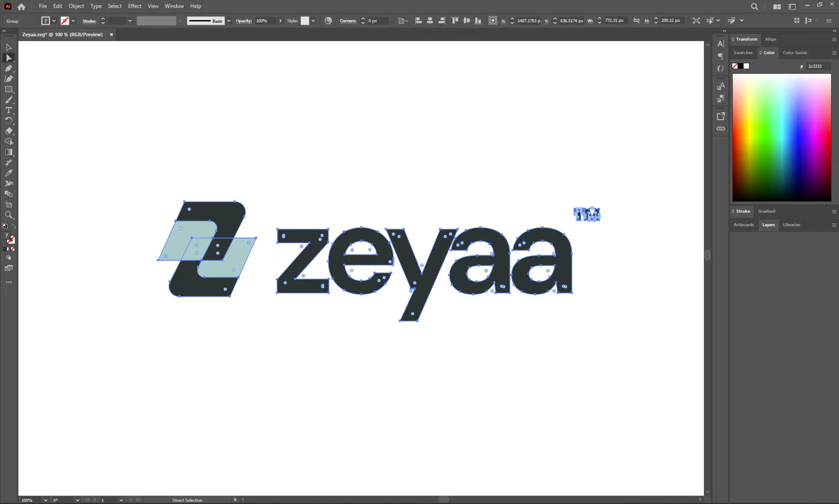Swap fill and stroke in toolbar

click(14, 226)
